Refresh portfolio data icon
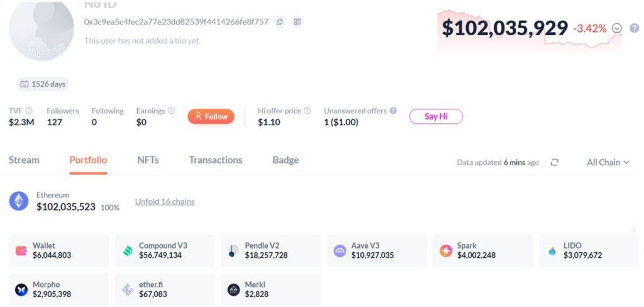The image size is (644, 307). (x=554, y=162)
